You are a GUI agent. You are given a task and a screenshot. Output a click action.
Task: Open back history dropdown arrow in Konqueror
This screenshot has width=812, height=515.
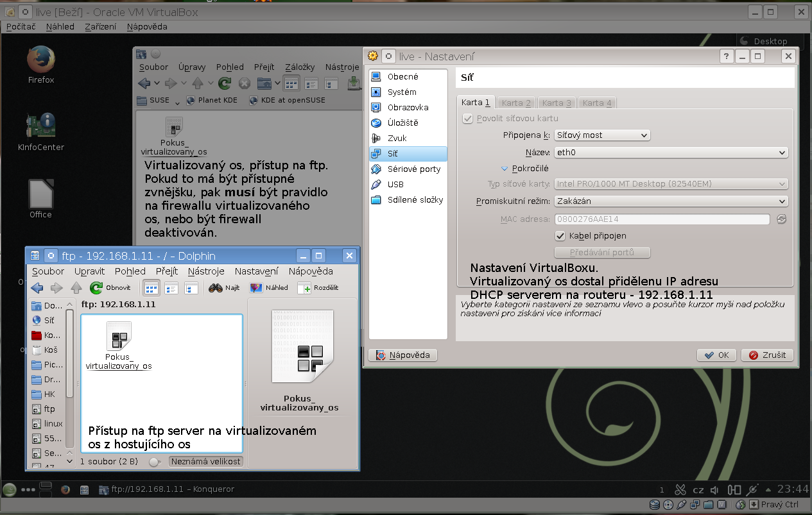point(157,83)
